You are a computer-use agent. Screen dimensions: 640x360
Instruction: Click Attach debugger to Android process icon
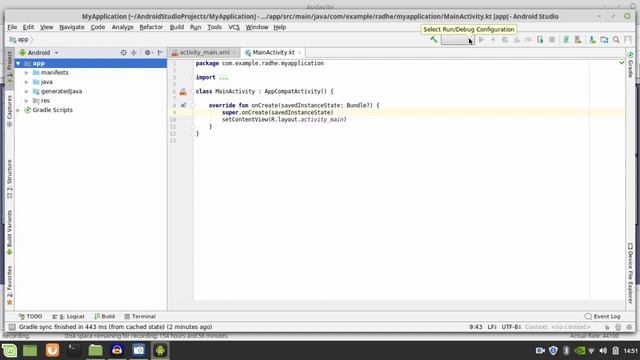pyautogui.click(x=540, y=40)
